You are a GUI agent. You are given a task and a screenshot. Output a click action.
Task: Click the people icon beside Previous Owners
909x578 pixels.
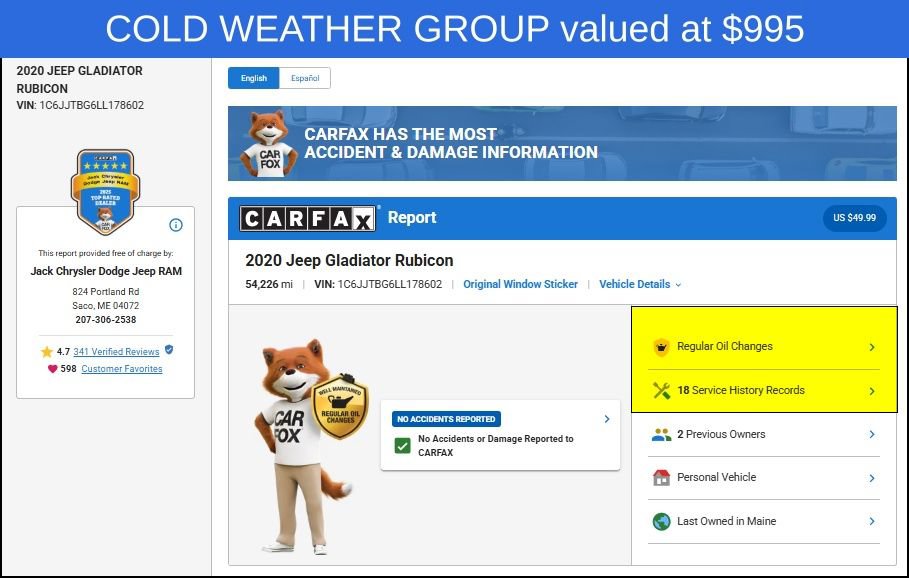click(661, 434)
